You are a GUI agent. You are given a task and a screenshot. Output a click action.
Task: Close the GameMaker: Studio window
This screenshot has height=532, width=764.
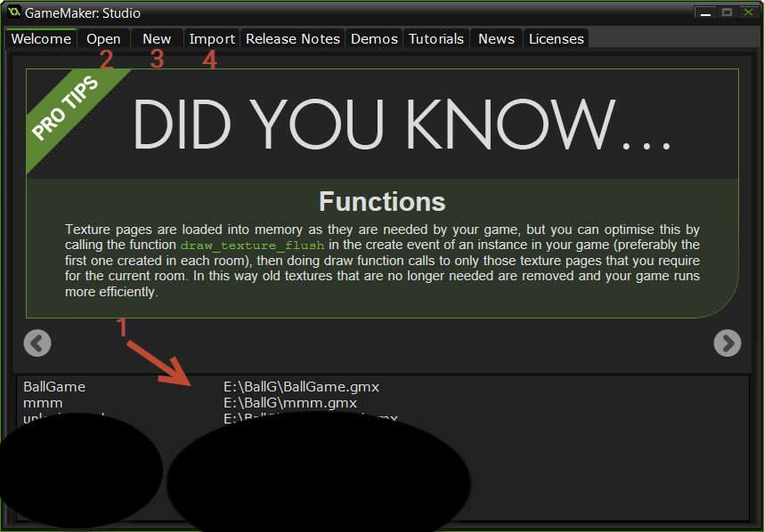click(x=747, y=12)
